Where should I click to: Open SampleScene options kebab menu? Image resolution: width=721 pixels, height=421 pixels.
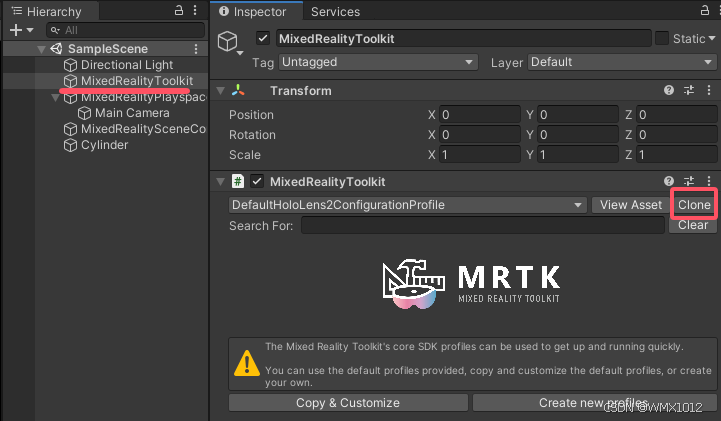(x=196, y=49)
